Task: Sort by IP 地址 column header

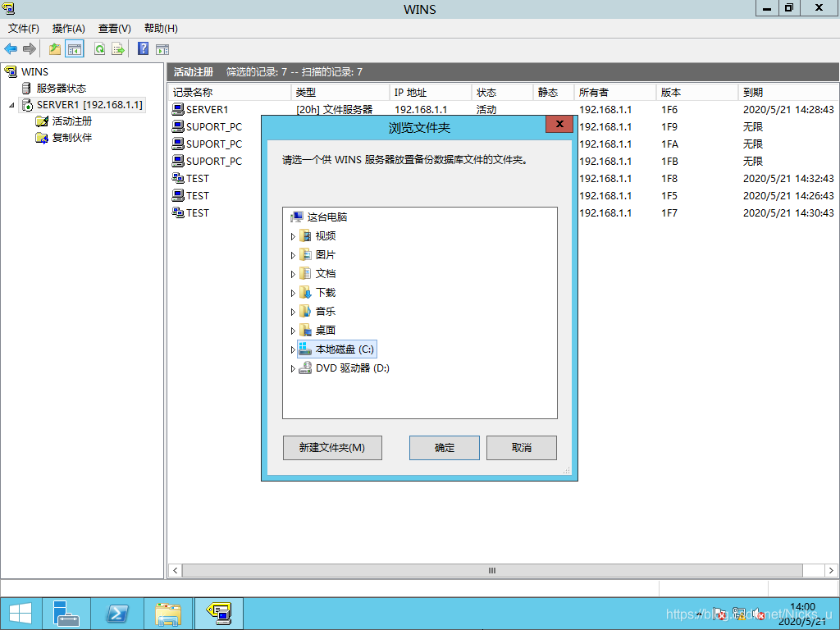Action: tap(430, 92)
